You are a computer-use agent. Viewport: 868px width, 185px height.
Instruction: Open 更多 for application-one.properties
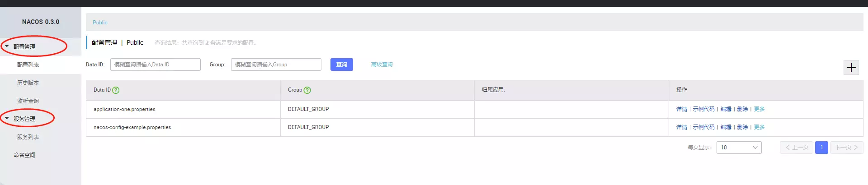759,109
